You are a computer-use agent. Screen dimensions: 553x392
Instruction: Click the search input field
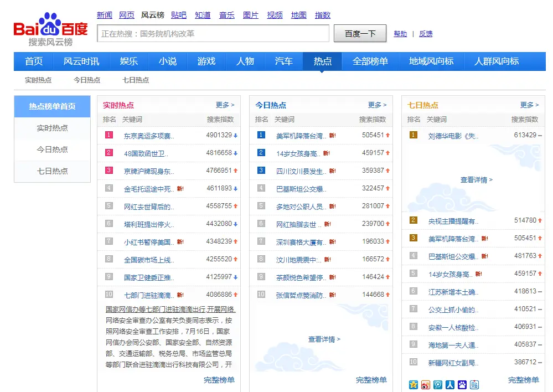pyautogui.click(x=213, y=34)
